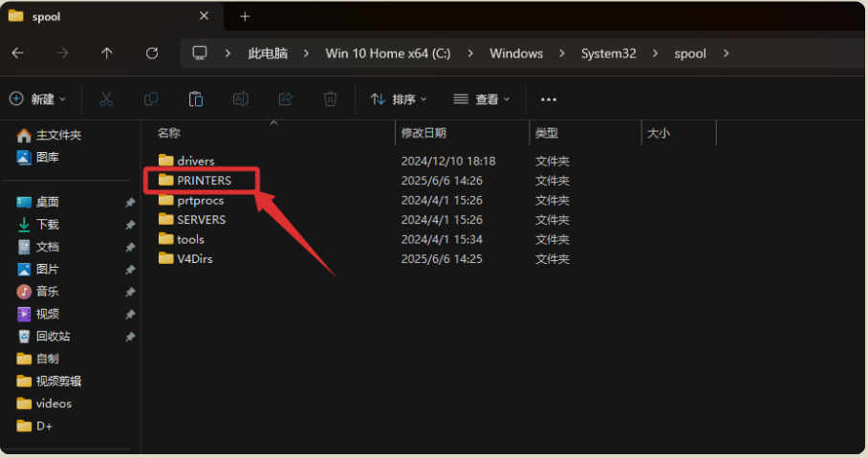The image size is (868, 458).
Task: Click the Delete trash can icon
Action: tap(330, 99)
